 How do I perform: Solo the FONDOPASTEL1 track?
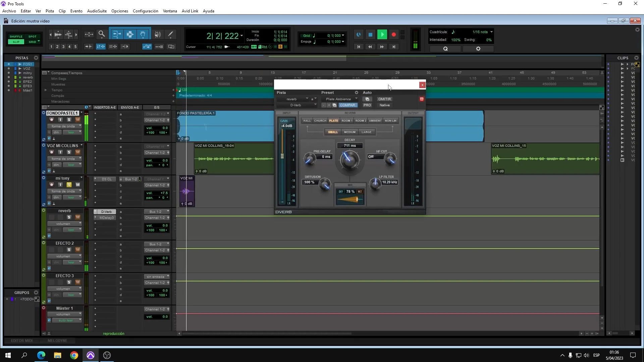(x=69, y=120)
